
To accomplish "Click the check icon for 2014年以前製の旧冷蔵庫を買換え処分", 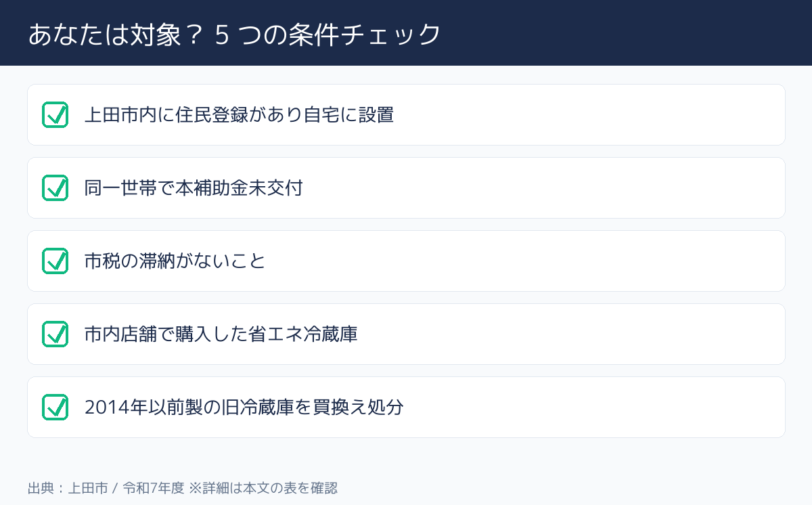I will point(55,408).
